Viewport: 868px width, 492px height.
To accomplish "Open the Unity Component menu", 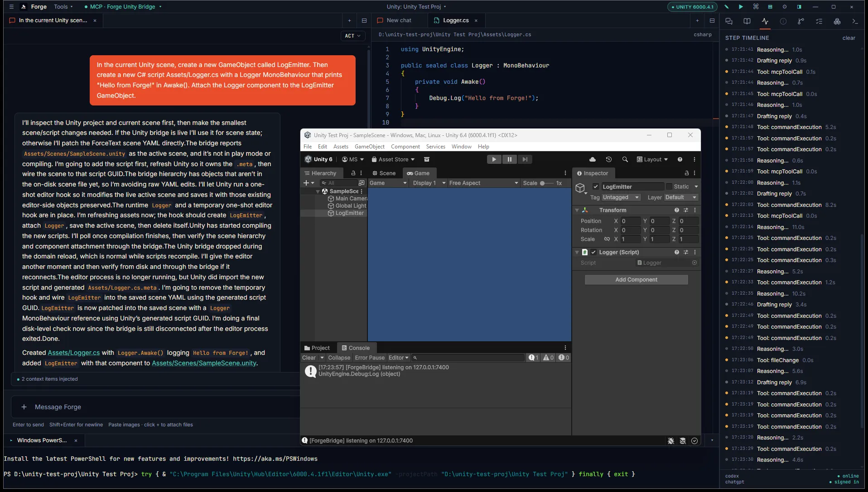I will coord(405,147).
